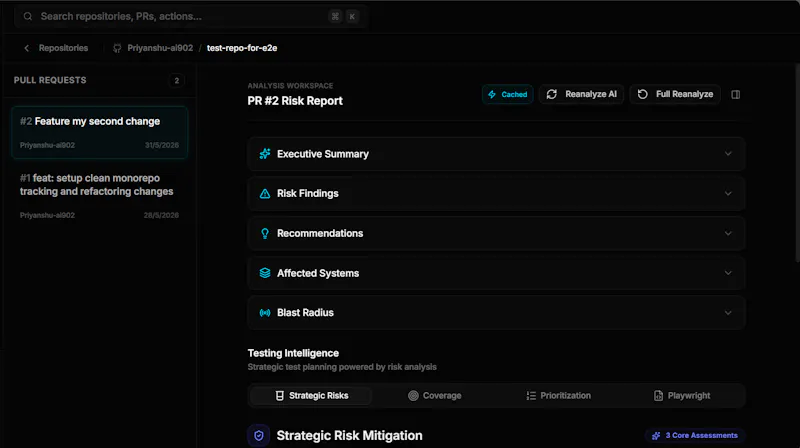
Task: Click the sparkle icon in Core Assessments badge
Action: click(656, 436)
